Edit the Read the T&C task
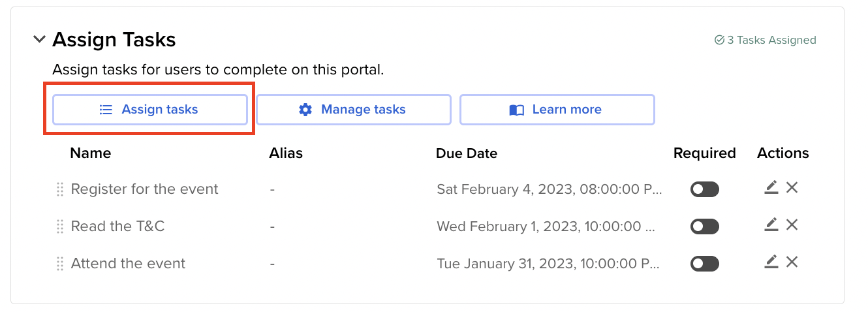 point(771,225)
